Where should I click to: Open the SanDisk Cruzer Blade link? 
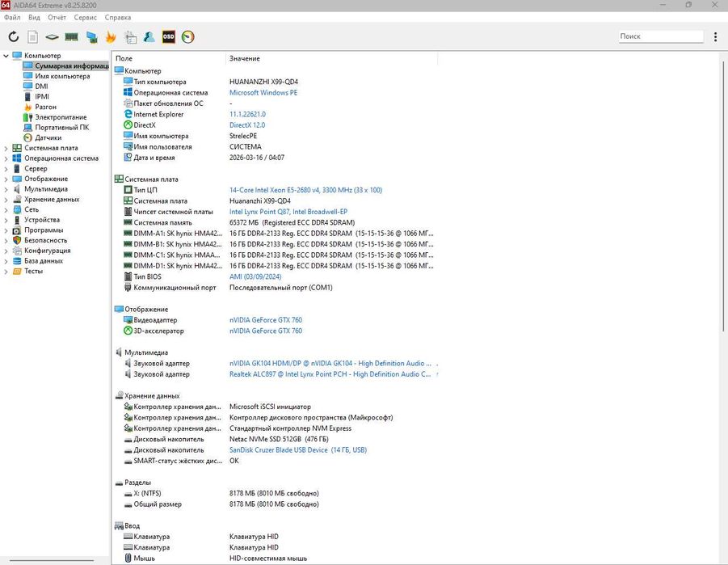click(x=297, y=449)
